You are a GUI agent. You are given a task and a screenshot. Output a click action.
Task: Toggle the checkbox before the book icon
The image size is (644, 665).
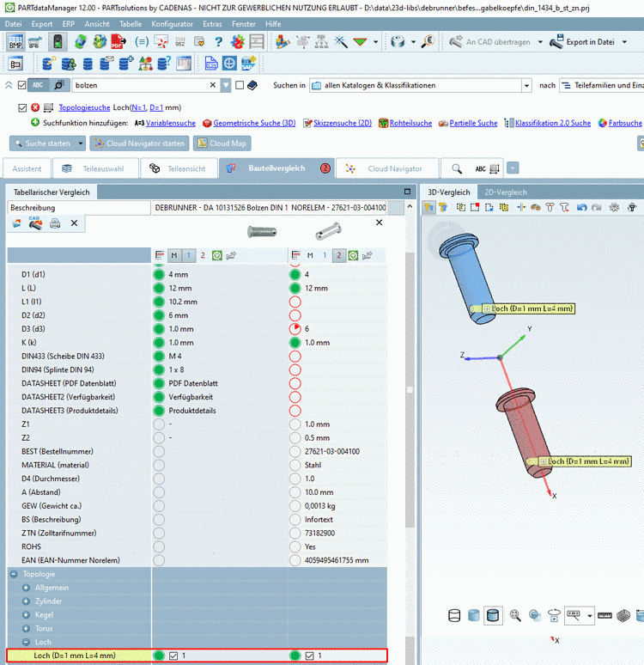(240, 85)
